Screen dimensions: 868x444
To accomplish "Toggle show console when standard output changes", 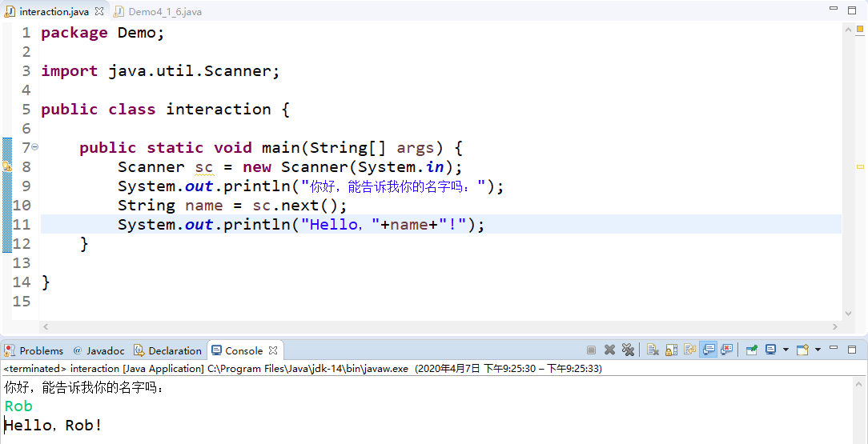I will click(x=709, y=350).
